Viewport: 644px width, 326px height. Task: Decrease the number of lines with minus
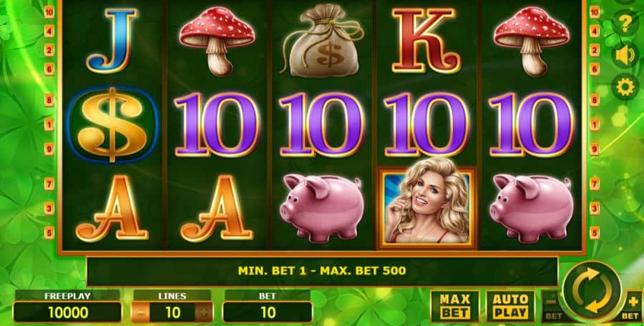(x=140, y=312)
